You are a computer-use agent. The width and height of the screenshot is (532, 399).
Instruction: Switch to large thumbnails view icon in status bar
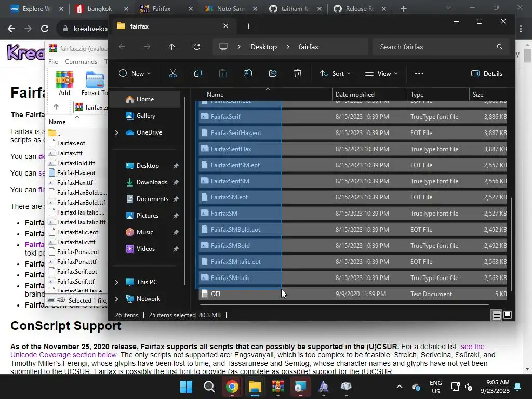click(x=508, y=315)
